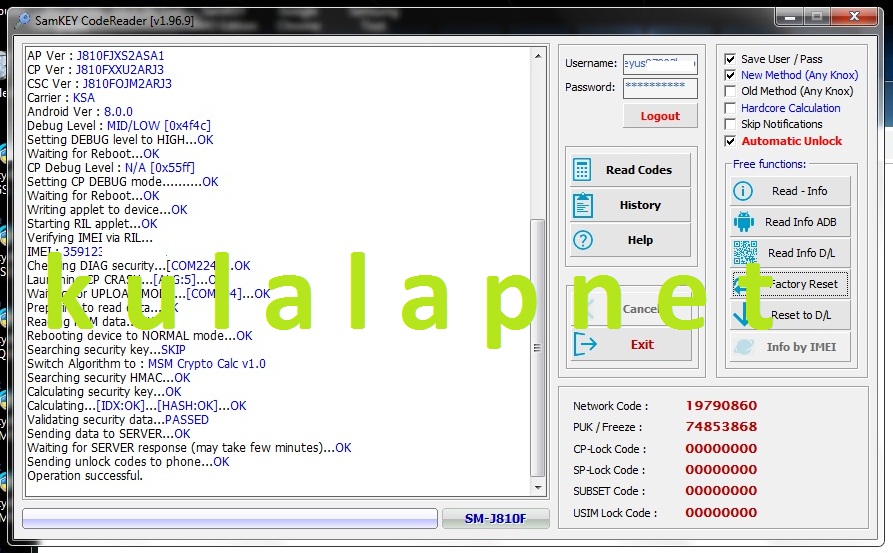This screenshot has height=553, width=893.
Task: Click the 'Operation successful.' log line
Action: click(x=85, y=476)
